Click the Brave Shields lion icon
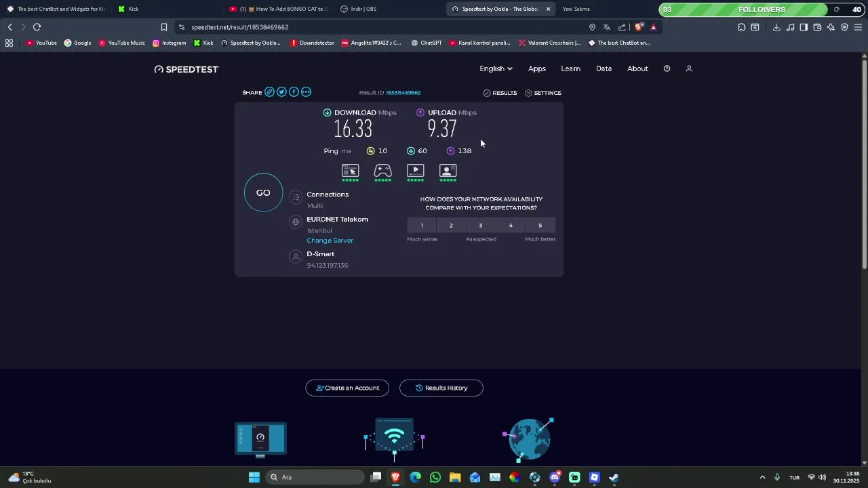Viewport: 868px width, 488px height. [638, 27]
